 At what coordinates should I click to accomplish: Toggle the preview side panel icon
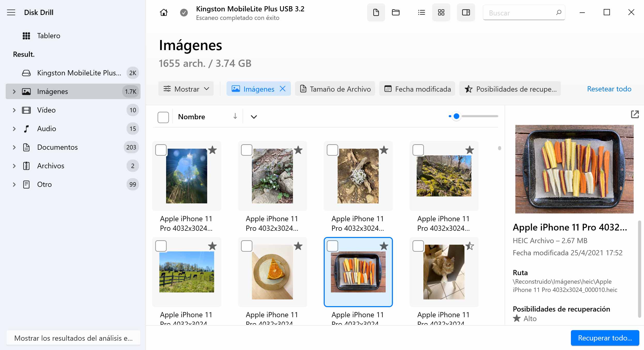466,12
